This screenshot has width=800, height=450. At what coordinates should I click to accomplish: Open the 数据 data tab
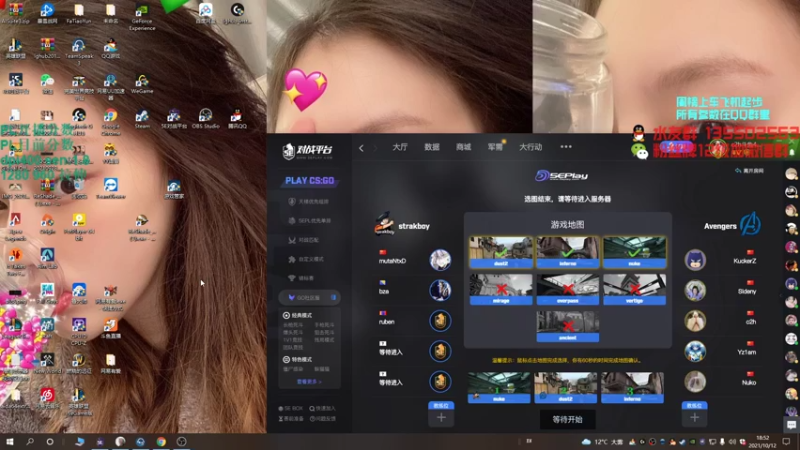(x=432, y=147)
